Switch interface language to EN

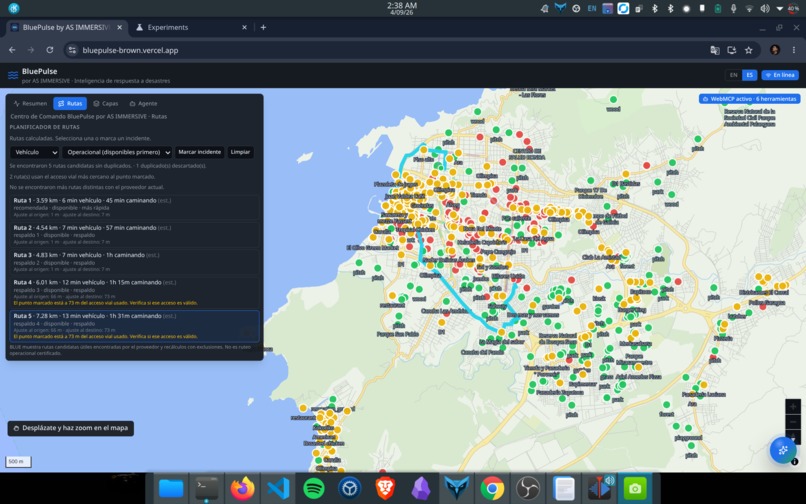tap(734, 75)
